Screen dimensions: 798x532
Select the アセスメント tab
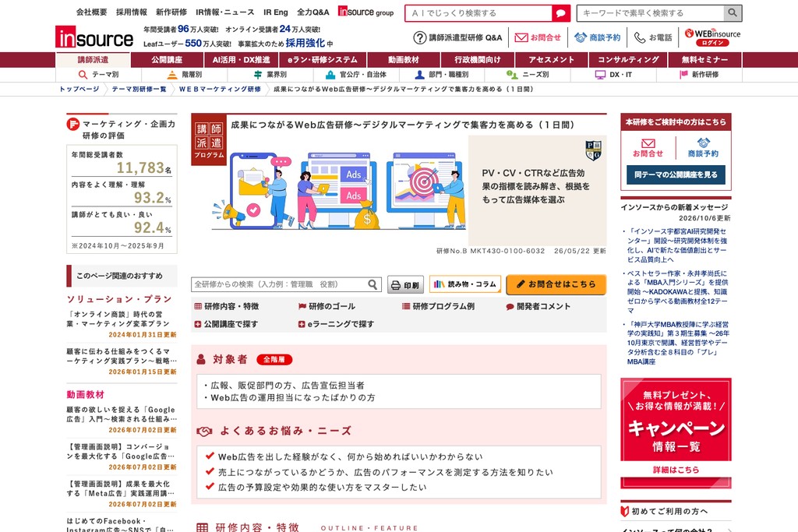[x=551, y=60]
